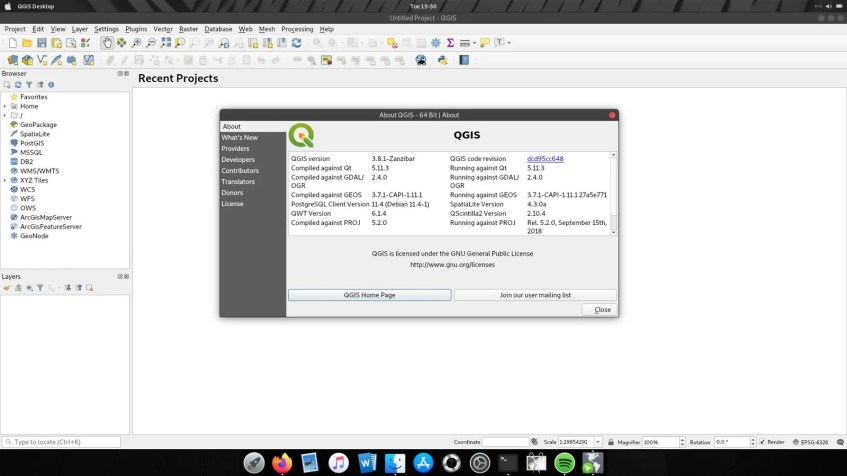Open the Plugins menu
The height and width of the screenshot is (476, 847).
(x=136, y=29)
